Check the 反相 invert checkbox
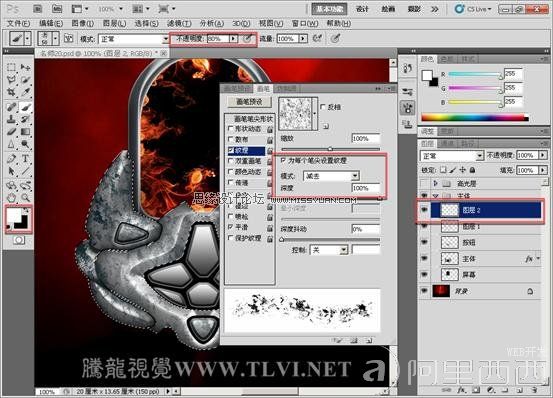This screenshot has width=553, height=398. [x=323, y=106]
